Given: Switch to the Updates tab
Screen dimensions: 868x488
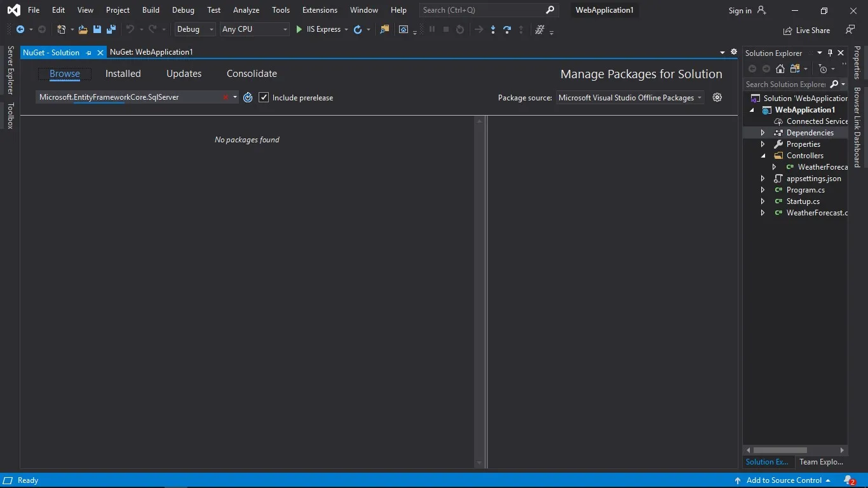Looking at the screenshot, I should 184,74.
